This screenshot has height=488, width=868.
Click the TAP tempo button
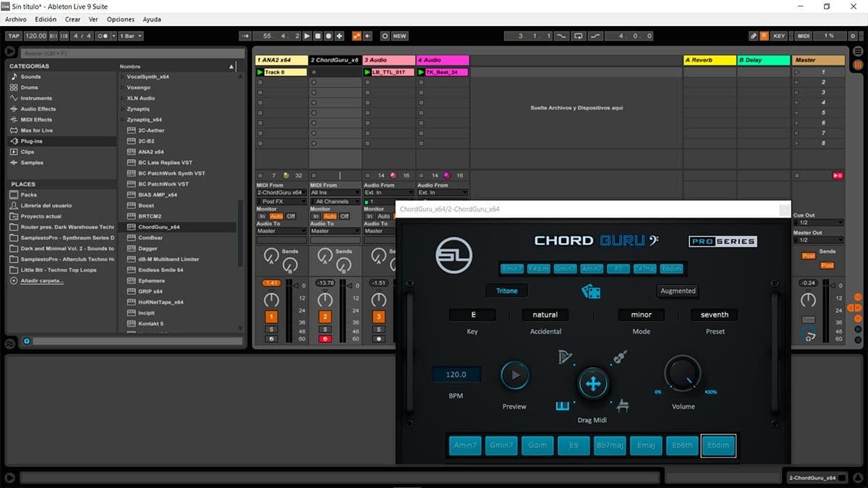pyautogui.click(x=14, y=35)
